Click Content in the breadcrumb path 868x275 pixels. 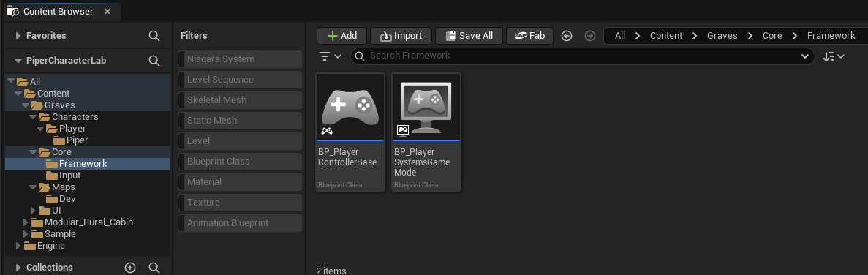(666, 36)
